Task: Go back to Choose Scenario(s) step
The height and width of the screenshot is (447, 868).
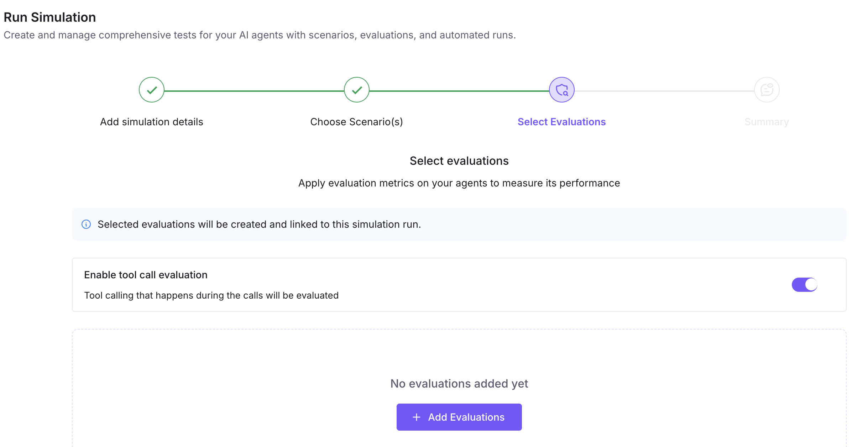Action: pos(356,121)
